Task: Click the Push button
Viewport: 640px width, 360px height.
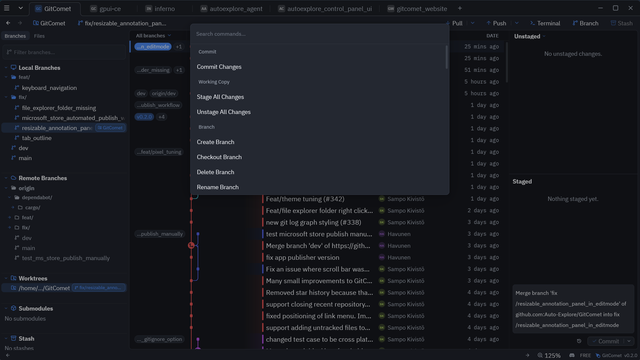Action: 496,23
